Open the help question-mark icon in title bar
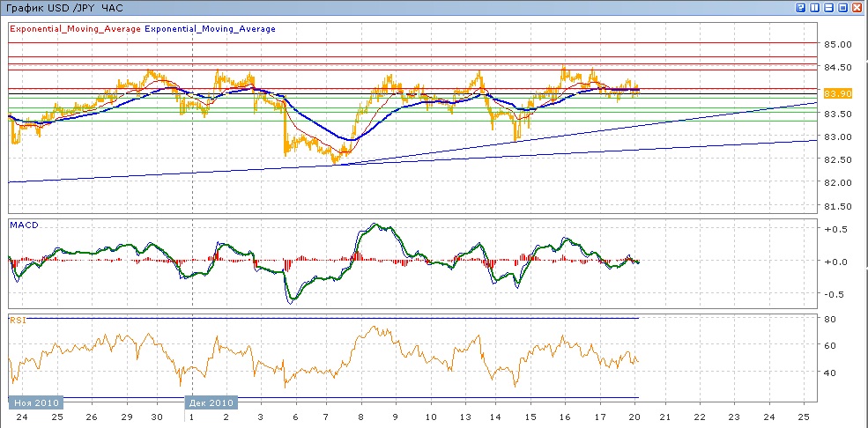The image size is (868, 428). click(801, 7)
